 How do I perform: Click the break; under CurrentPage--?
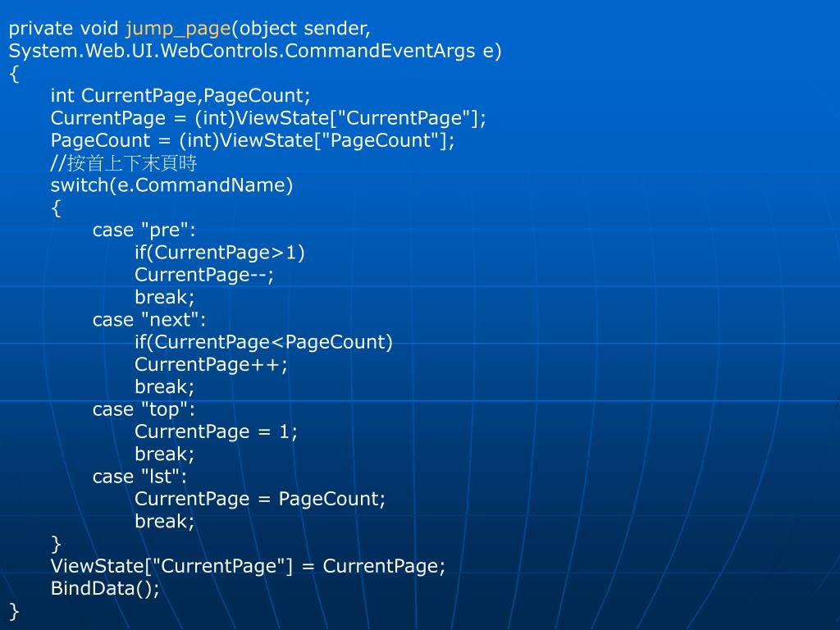(164, 297)
